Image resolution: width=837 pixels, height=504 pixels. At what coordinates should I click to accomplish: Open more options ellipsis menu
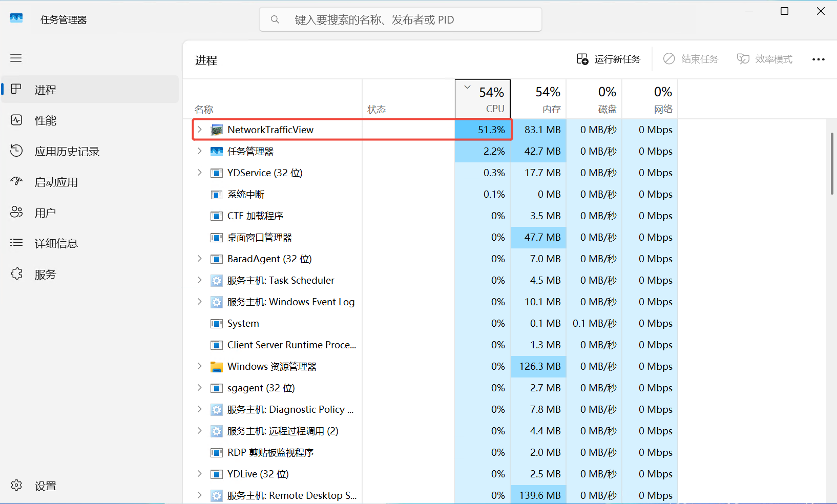819,59
